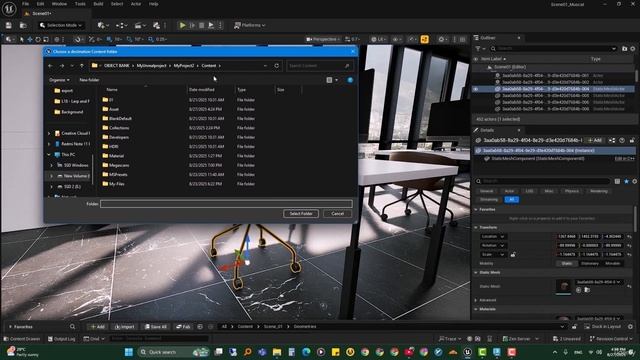Click the Details panel settings gear

(634, 181)
